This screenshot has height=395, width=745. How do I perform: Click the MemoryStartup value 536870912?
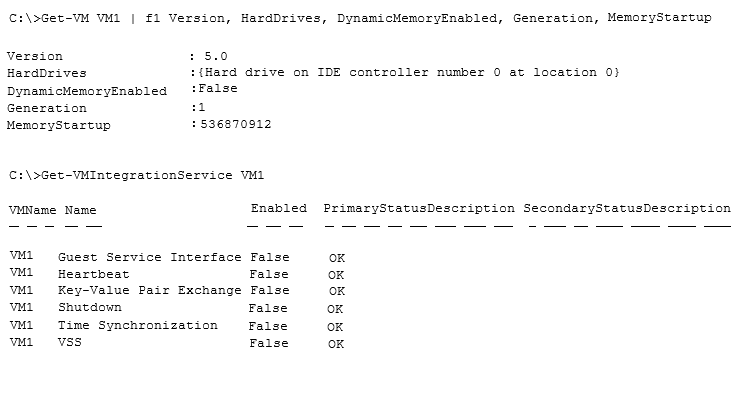pos(236,125)
